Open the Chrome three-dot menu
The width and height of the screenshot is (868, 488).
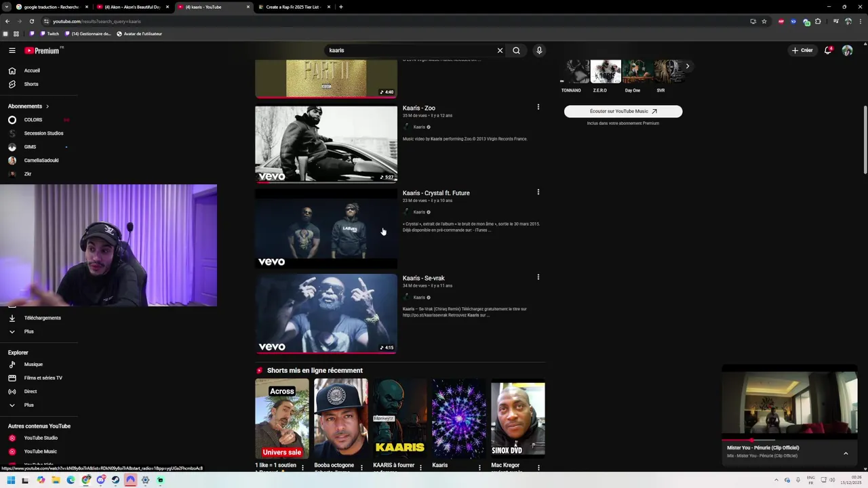click(860, 21)
